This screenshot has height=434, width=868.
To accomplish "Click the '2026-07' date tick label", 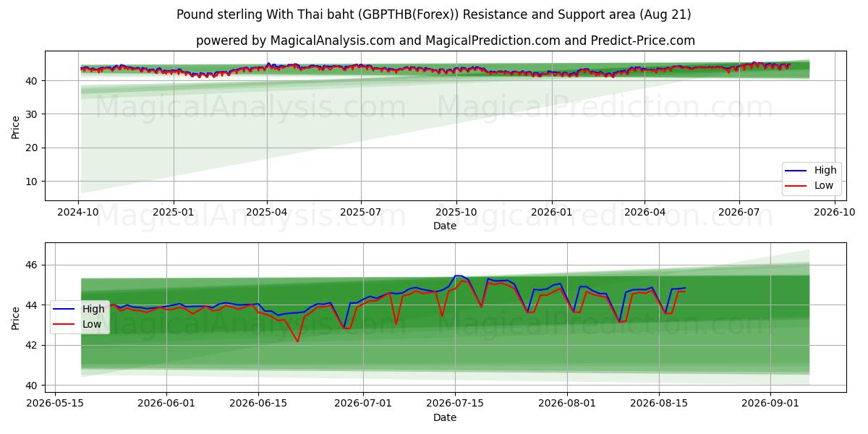I will coord(739,212).
